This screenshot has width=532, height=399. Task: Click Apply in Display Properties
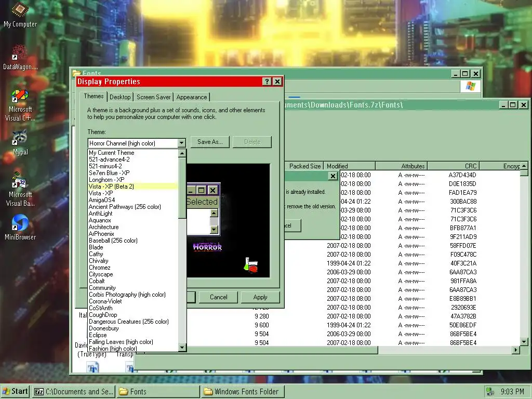click(x=260, y=297)
